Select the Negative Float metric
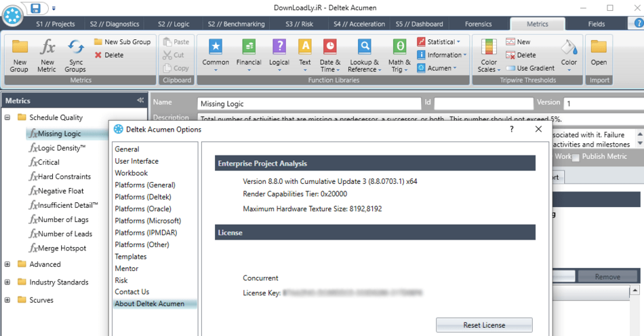Viewport: 644px width, 336px height. pos(57,191)
